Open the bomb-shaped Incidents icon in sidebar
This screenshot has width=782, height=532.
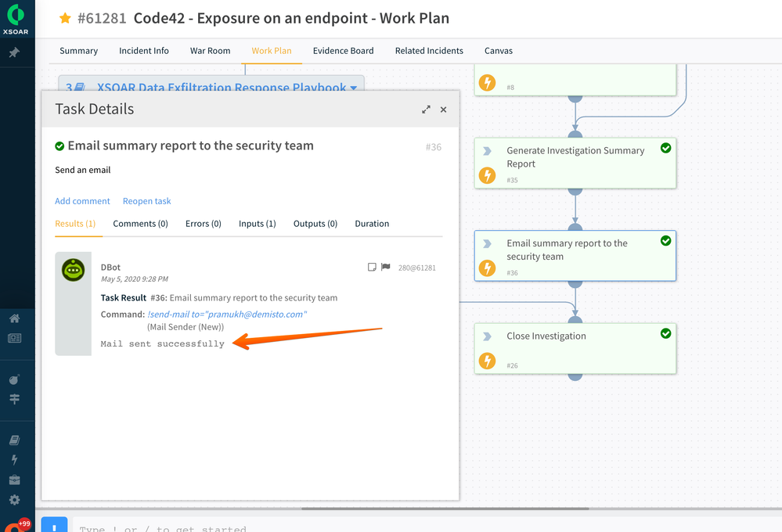coord(14,379)
